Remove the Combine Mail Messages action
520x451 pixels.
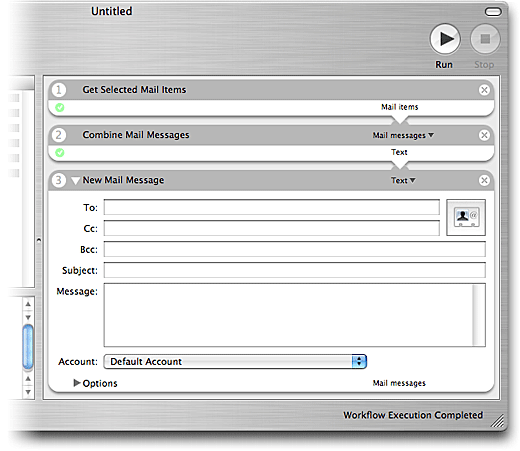click(x=484, y=135)
